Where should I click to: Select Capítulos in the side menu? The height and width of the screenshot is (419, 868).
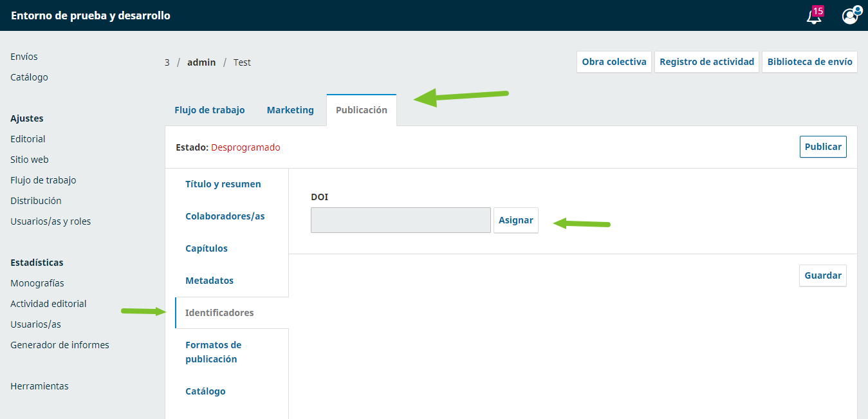point(207,248)
